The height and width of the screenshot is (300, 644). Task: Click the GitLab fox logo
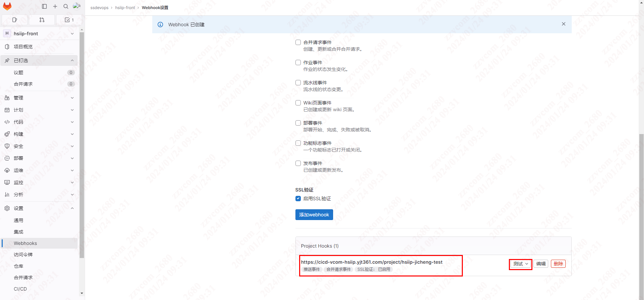click(7, 6)
